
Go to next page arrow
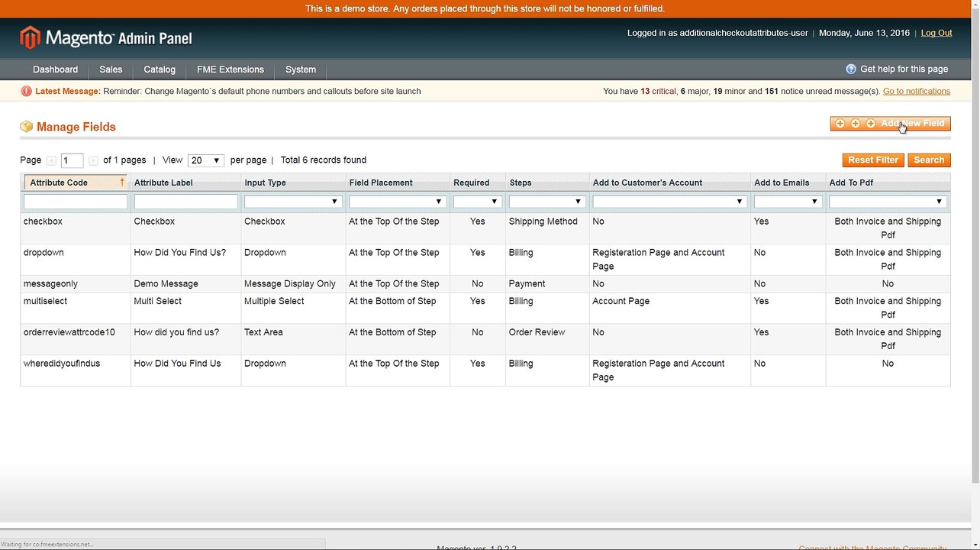(93, 160)
